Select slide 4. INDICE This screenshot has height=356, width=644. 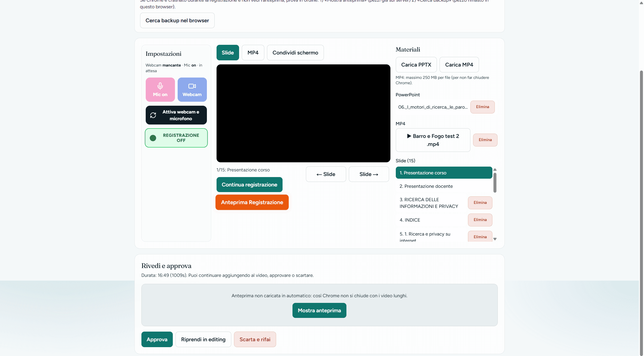click(431, 220)
